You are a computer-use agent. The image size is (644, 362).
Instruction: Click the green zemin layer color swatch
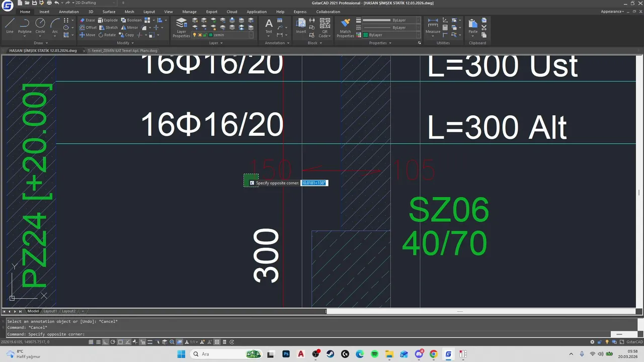211,35
